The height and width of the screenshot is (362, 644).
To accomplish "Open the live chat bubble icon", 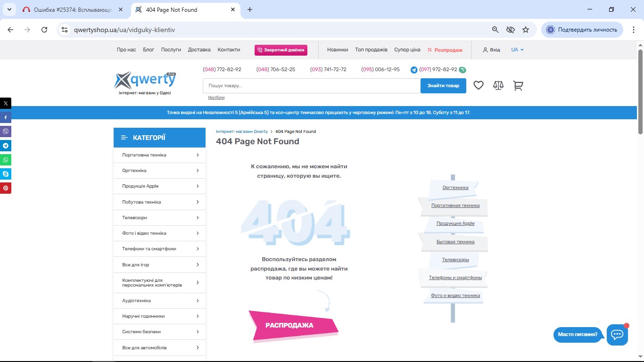I will (x=617, y=335).
